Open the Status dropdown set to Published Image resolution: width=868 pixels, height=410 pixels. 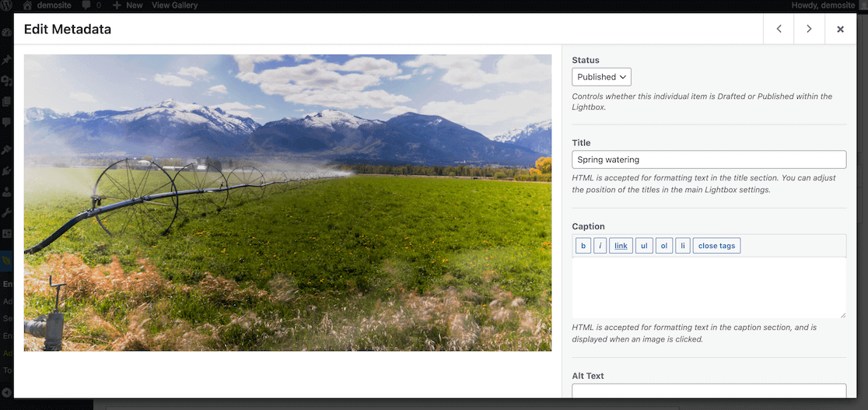[x=601, y=77]
